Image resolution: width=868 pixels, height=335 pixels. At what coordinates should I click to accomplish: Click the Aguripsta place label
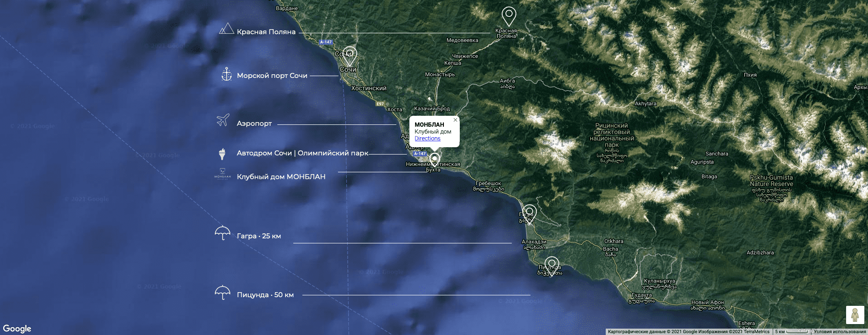tap(702, 162)
